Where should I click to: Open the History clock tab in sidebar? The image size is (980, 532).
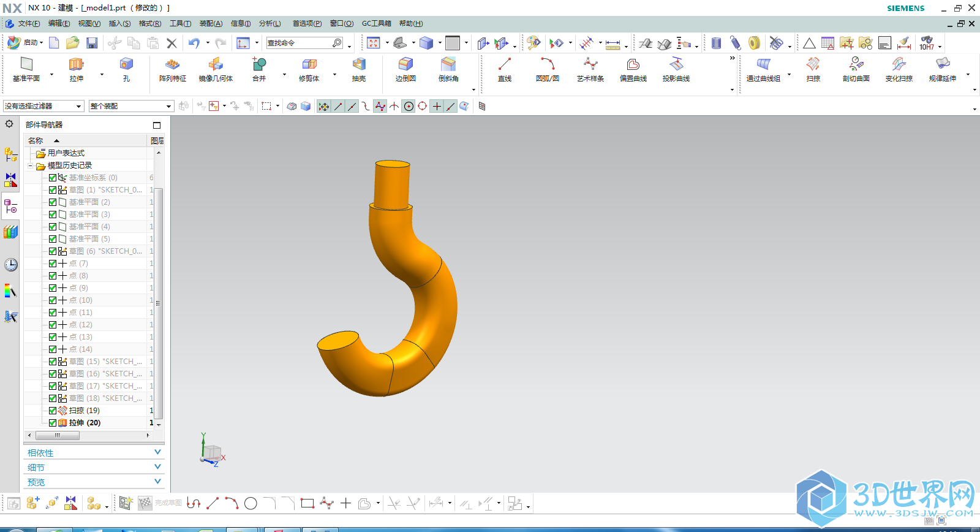11,265
